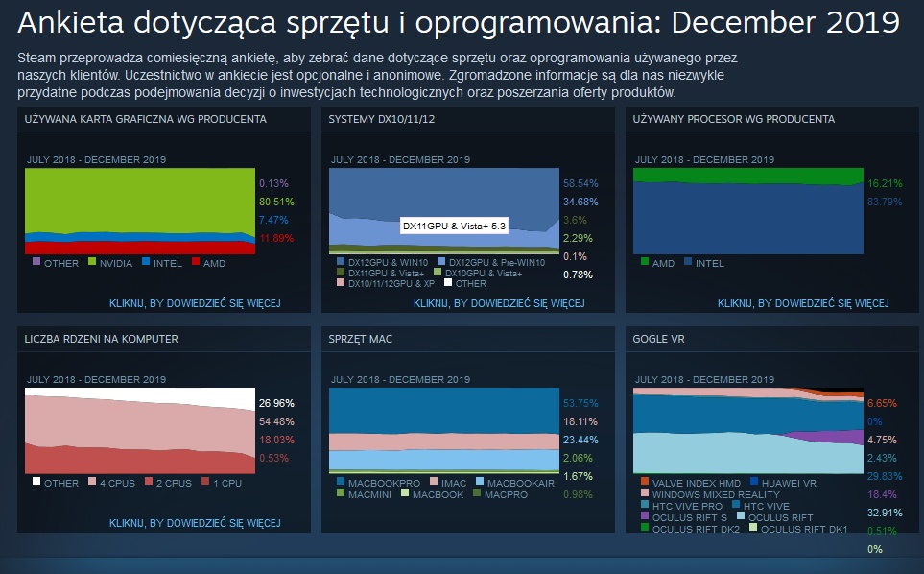Click the 4 CPUS legend swatch
Image resolution: width=924 pixels, height=574 pixels.
[x=92, y=481]
